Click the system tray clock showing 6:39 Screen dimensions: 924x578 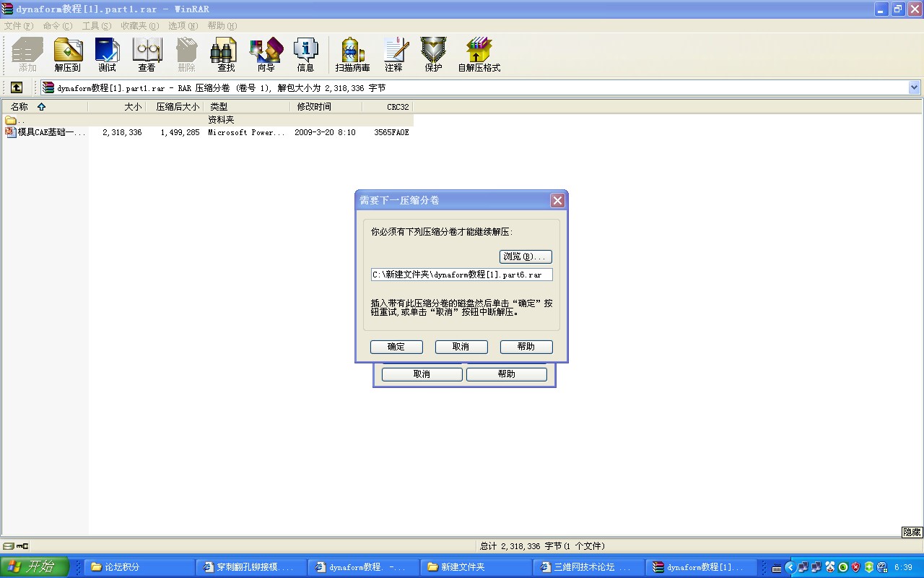click(903, 567)
